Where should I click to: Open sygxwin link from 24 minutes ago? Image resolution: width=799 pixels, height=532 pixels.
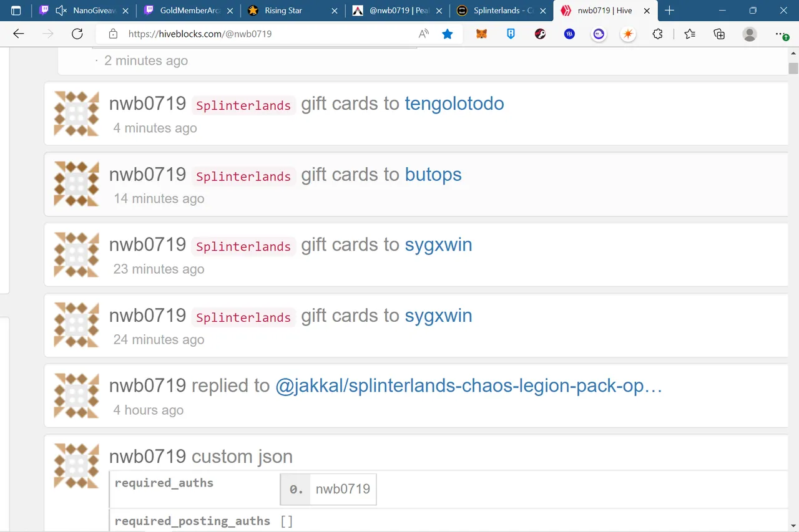pyautogui.click(x=438, y=316)
